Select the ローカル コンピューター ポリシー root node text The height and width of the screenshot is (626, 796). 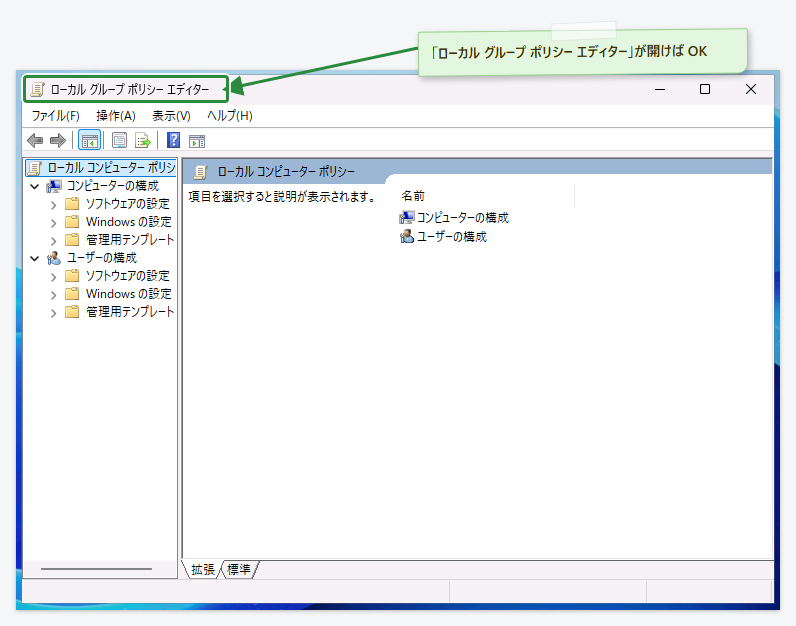[111, 168]
